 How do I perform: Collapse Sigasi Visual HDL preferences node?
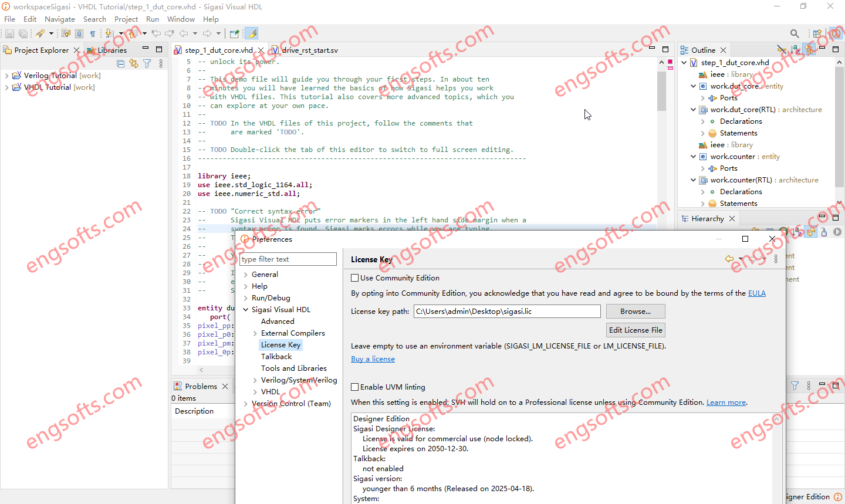(x=246, y=310)
